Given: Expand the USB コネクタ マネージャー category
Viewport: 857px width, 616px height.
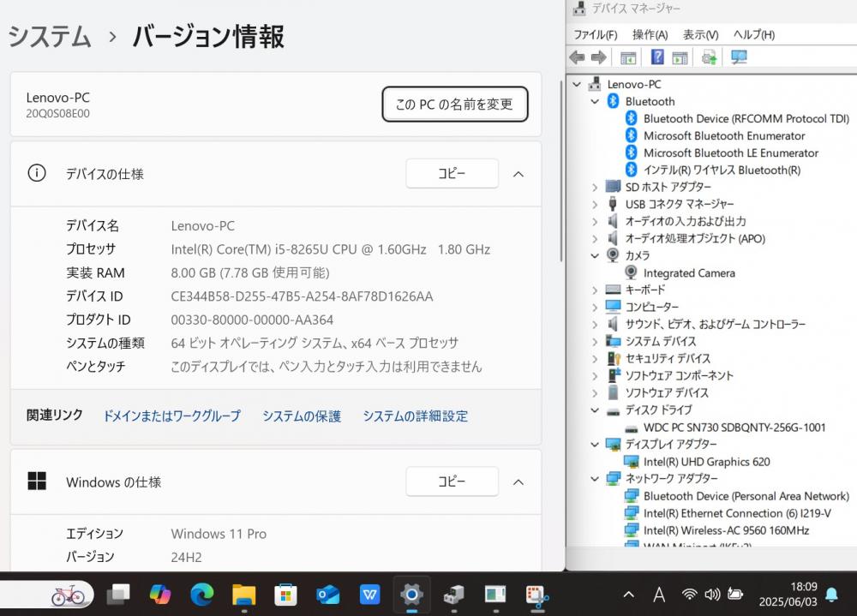Looking at the screenshot, I should (x=596, y=205).
